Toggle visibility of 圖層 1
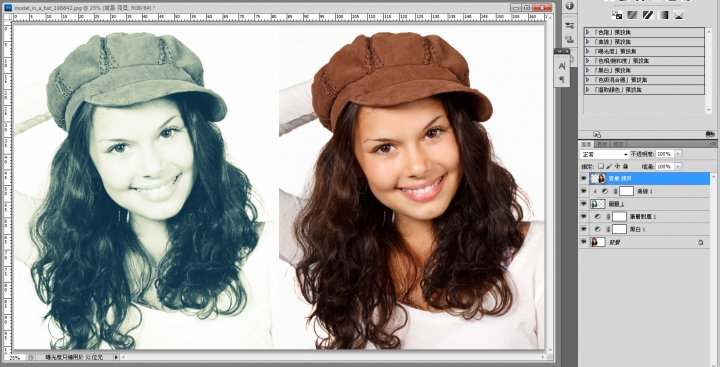 click(584, 203)
